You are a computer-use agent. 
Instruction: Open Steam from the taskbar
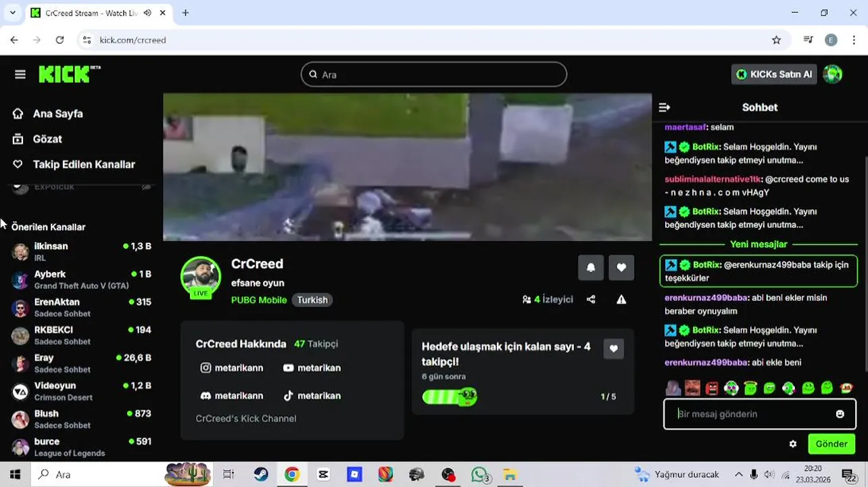point(261,475)
